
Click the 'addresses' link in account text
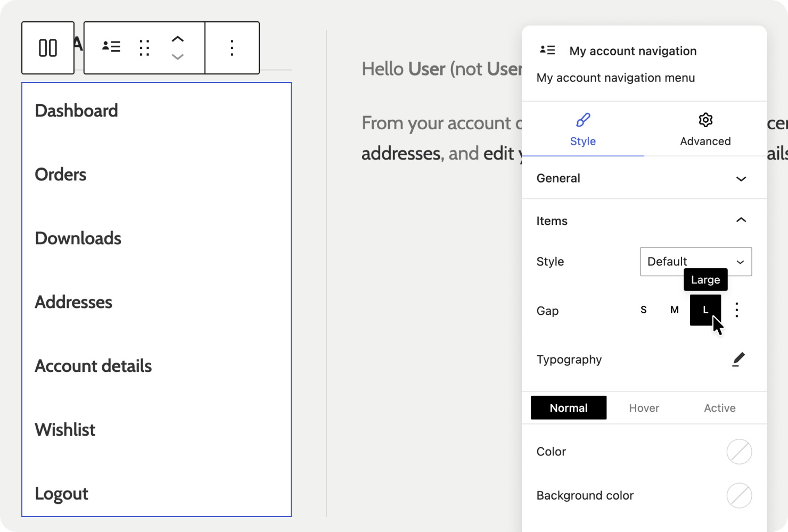[402, 154]
